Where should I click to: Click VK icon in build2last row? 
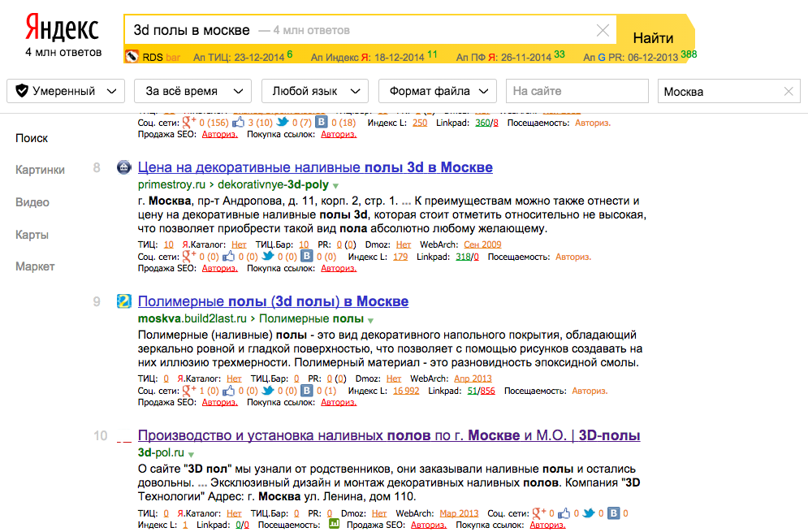(307, 390)
